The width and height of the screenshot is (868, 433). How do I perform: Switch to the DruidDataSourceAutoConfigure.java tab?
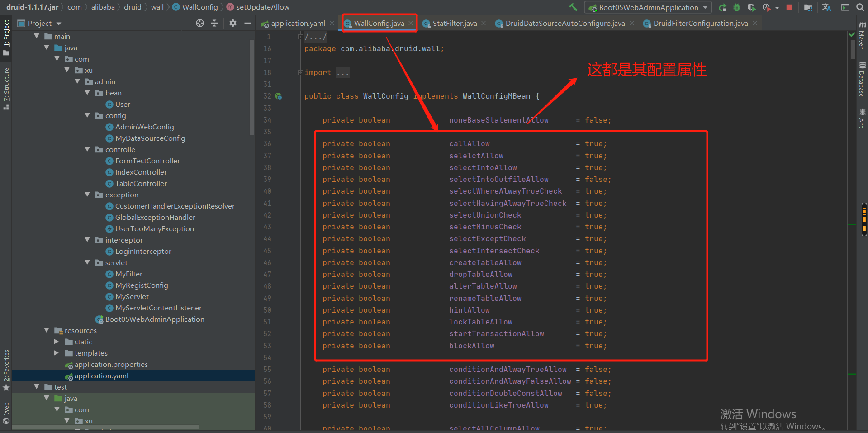(x=565, y=24)
